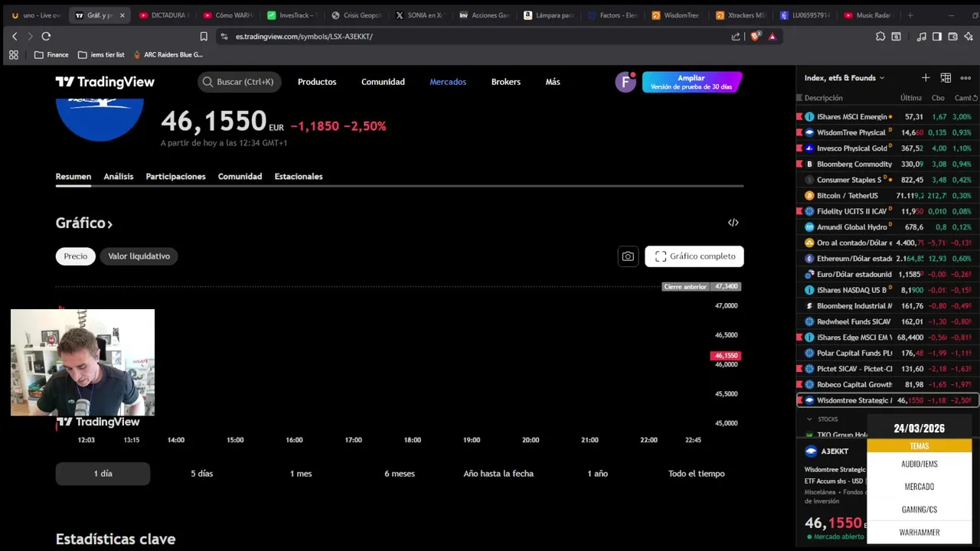Open the Finance bookmarks folder
Viewport: 980px width, 551px height.
point(51,54)
